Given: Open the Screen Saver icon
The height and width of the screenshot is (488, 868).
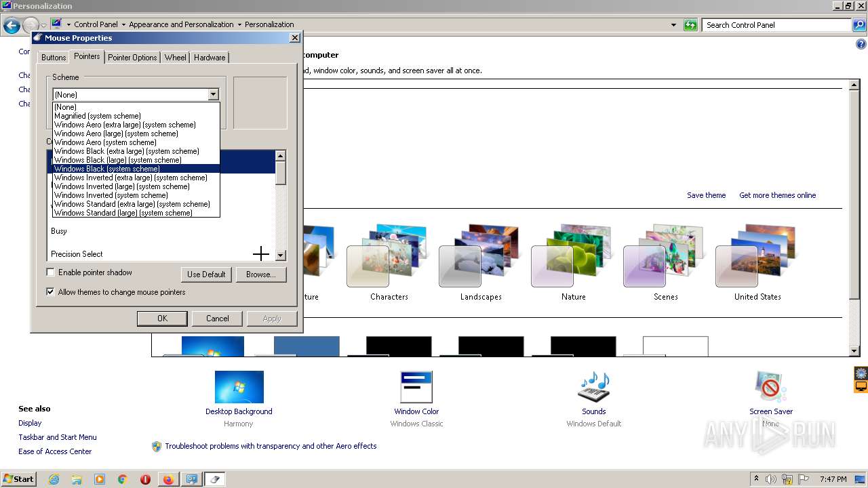Looking at the screenshot, I should pyautogui.click(x=771, y=387).
